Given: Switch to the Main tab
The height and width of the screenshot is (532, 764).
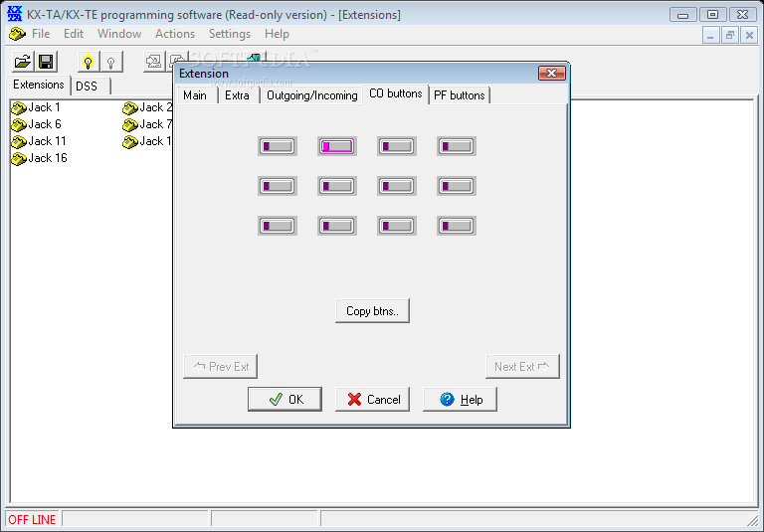Looking at the screenshot, I should tap(195, 95).
